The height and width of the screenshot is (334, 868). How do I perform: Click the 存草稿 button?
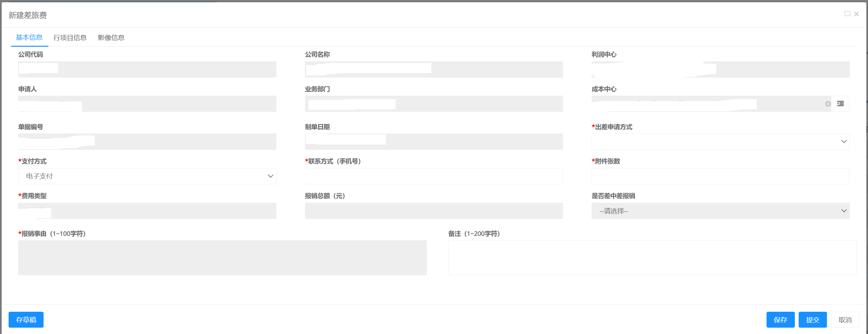26,319
